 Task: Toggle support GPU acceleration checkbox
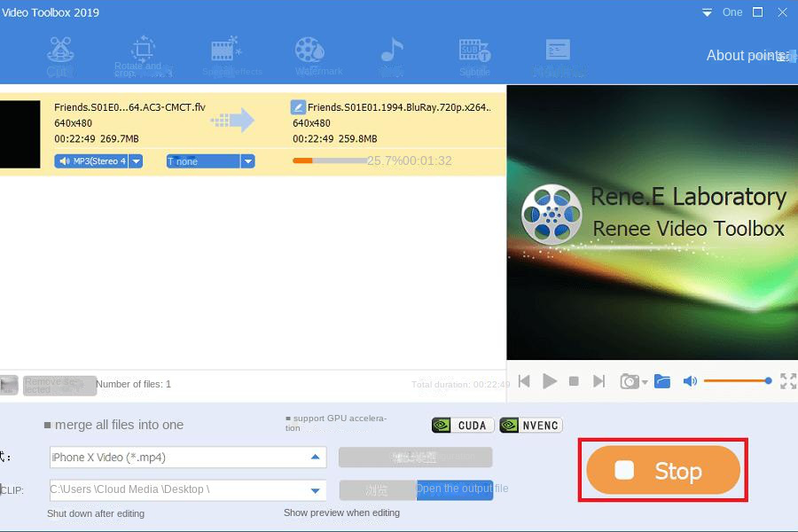[288, 419]
